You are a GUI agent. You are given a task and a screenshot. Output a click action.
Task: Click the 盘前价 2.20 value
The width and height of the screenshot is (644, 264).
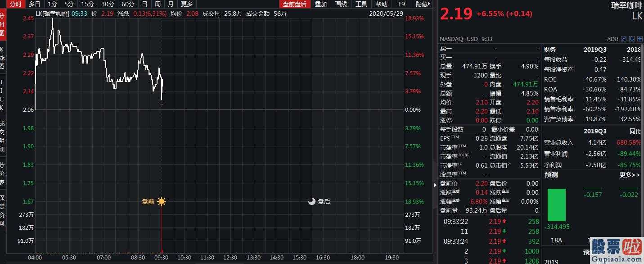(482, 183)
